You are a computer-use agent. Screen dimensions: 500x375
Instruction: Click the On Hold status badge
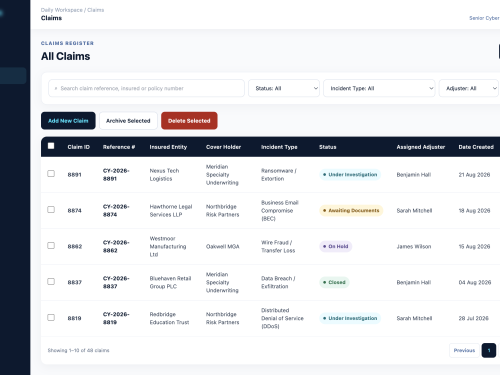tap(336, 246)
